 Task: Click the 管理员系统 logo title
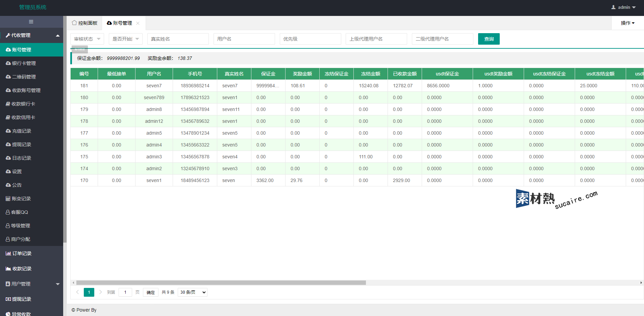point(33,7)
